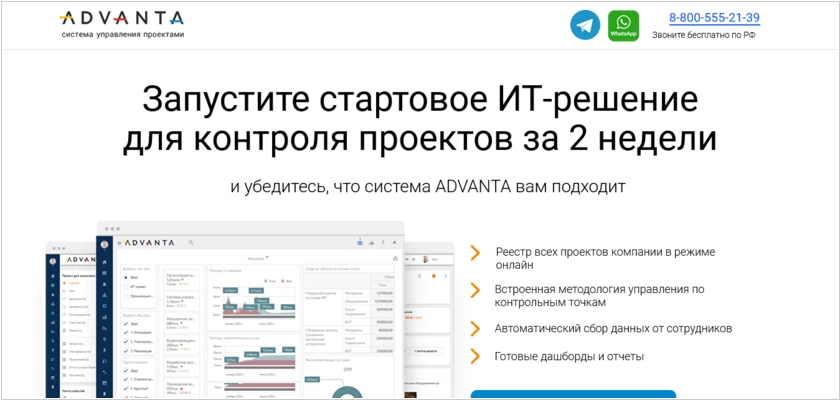Toggle the '1. Инициация' checkbox in the preview
840x400 pixels.
pyautogui.click(x=126, y=333)
